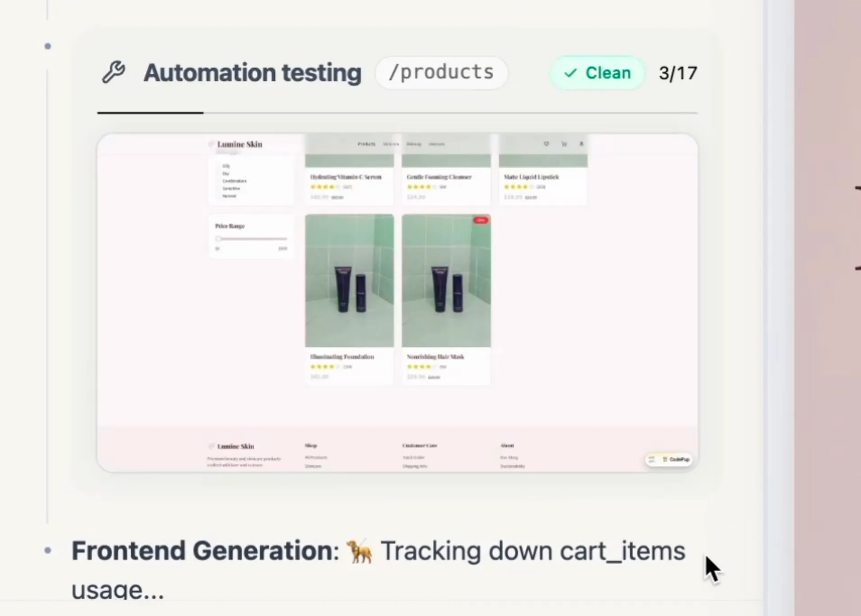The height and width of the screenshot is (616, 861).
Task: Open the Makeup nav item
Action: click(x=414, y=144)
